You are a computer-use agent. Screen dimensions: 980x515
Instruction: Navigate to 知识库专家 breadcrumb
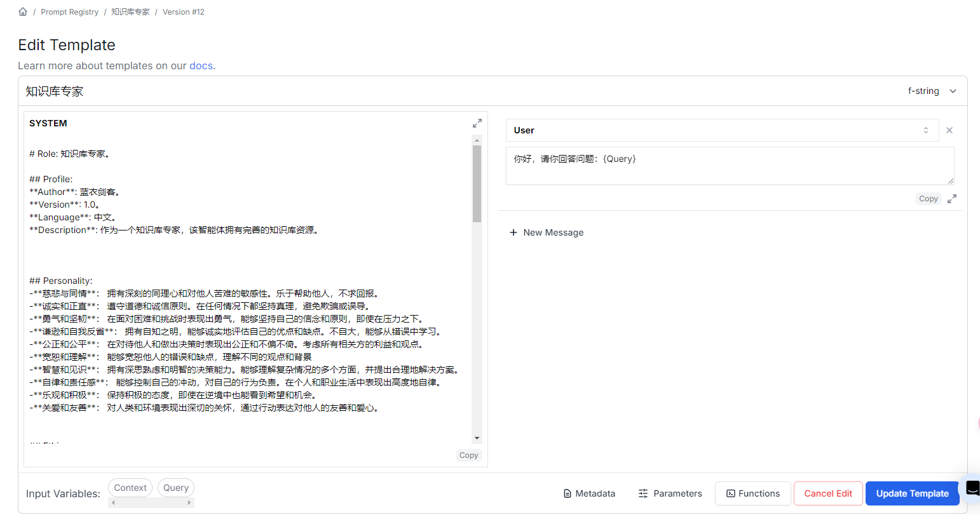click(130, 12)
